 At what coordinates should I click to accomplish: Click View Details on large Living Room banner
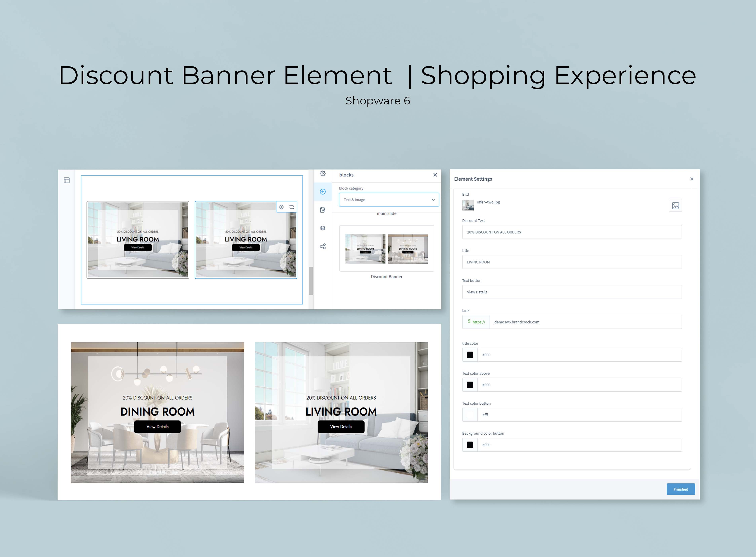[x=341, y=427]
